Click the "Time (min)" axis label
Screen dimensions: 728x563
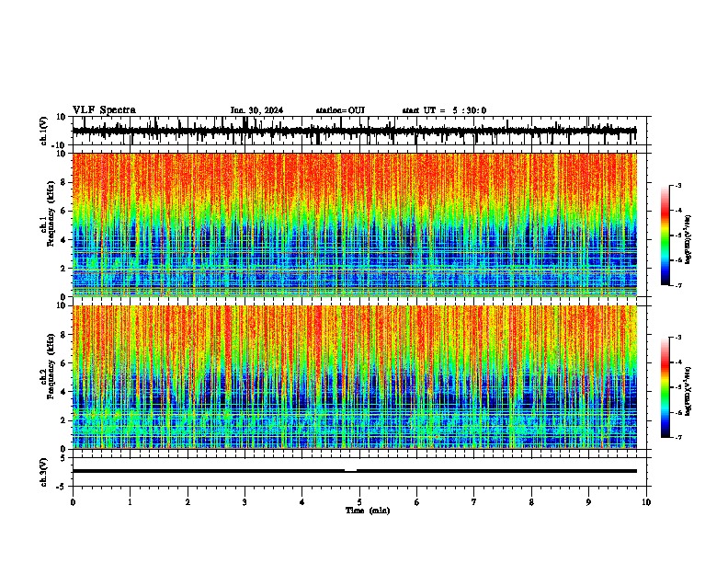[x=368, y=511]
